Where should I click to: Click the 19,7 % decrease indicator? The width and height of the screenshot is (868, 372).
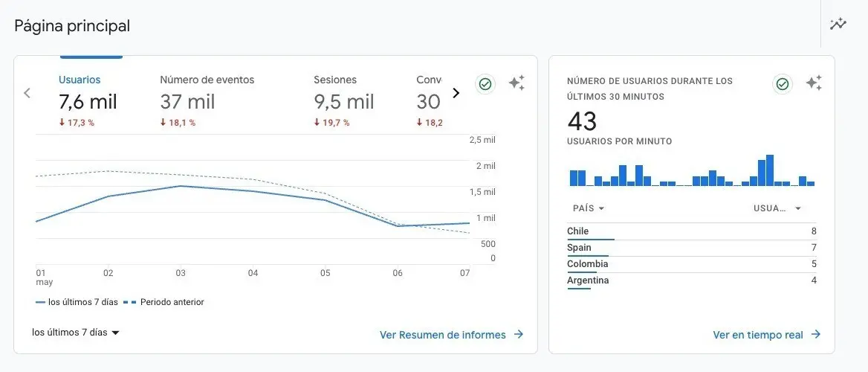point(331,123)
